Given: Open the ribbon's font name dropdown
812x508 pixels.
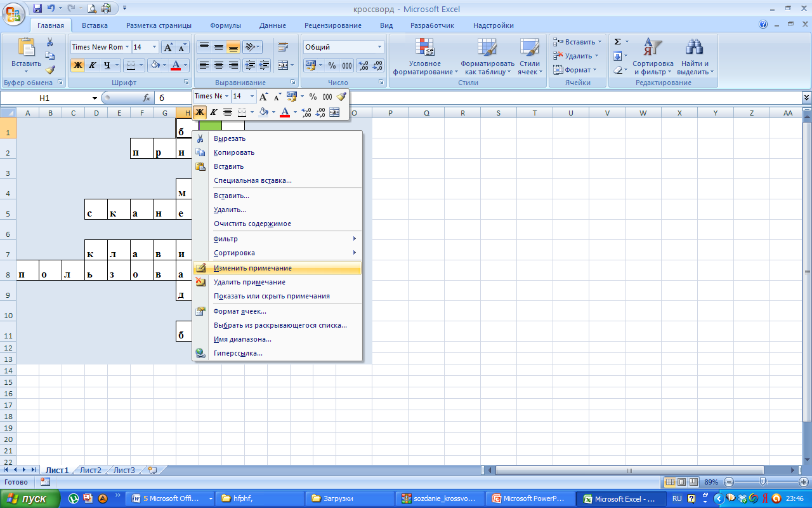Looking at the screenshot, I should (x=127, y=47).
